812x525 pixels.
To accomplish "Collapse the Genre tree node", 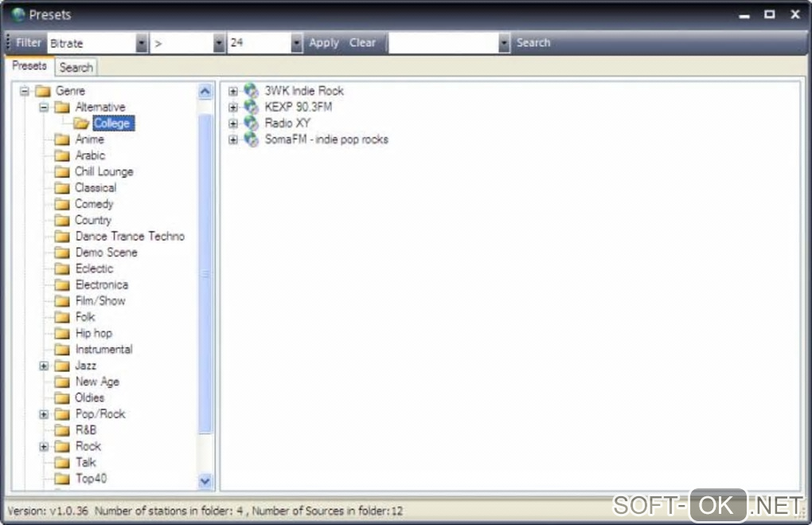I will (x=25, y=91).
